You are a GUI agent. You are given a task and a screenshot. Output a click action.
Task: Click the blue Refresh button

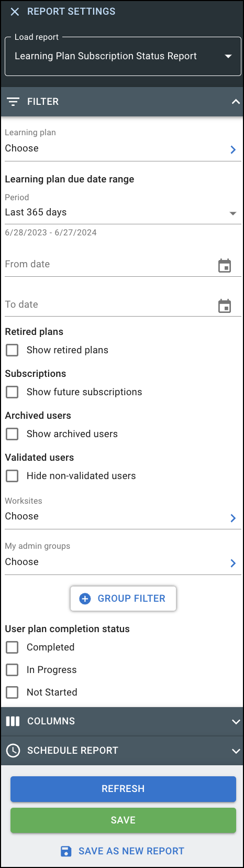pyautogui.click(x=123, y=789)
